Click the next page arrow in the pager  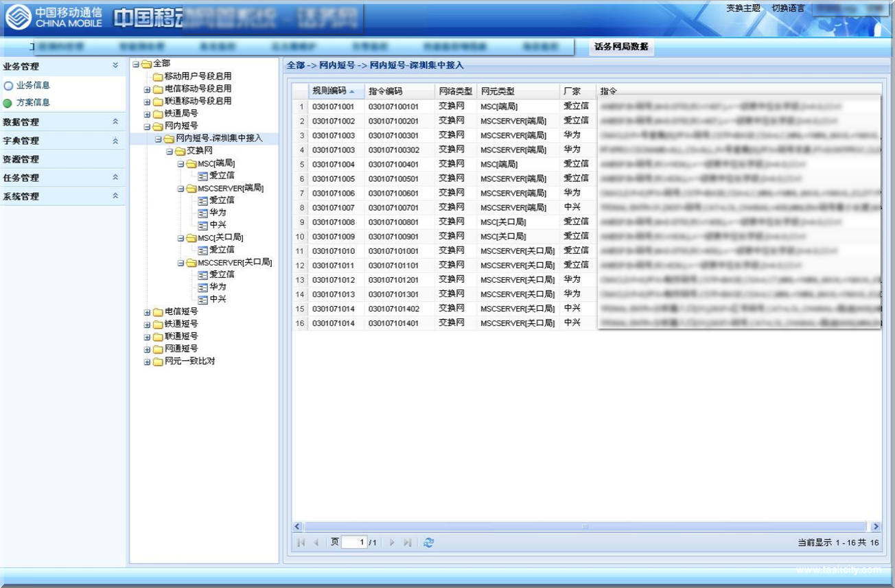(392, 543)
